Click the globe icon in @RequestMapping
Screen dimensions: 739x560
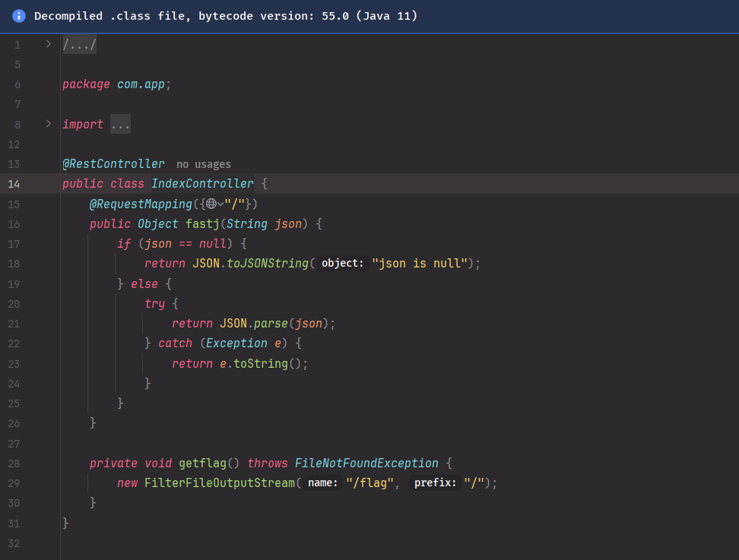coord(211,204)
